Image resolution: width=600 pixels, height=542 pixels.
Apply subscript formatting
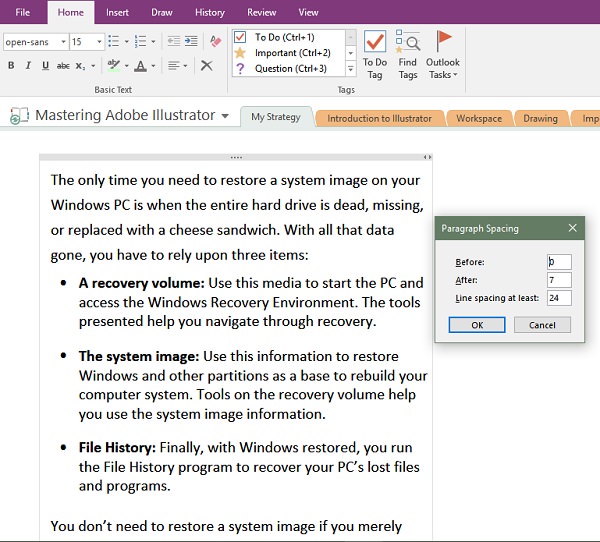tap(80, 66)
